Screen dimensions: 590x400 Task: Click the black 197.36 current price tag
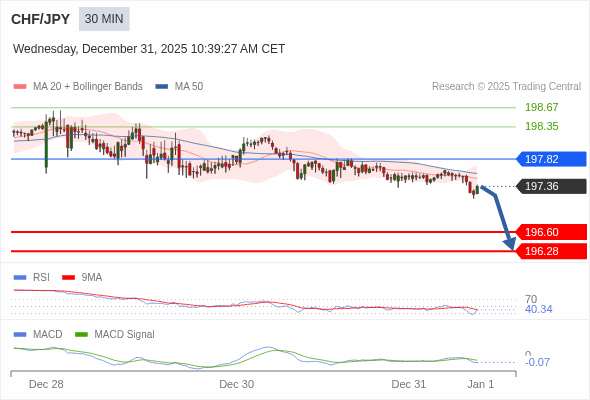coord(551,186)
